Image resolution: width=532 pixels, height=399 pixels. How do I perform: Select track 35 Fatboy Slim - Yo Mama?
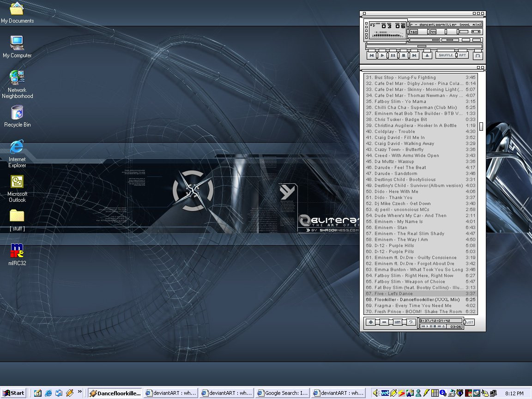(420, 102)
